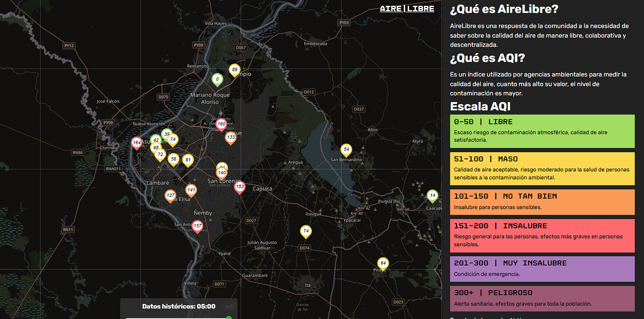Click the 'Lambaré' map label
The image size is (644, 319).
158,183
